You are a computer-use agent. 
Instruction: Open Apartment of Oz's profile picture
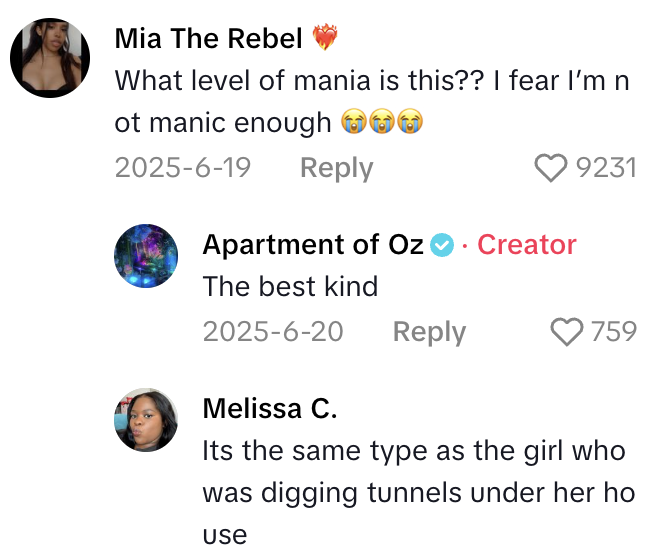(x=147, y=258)
